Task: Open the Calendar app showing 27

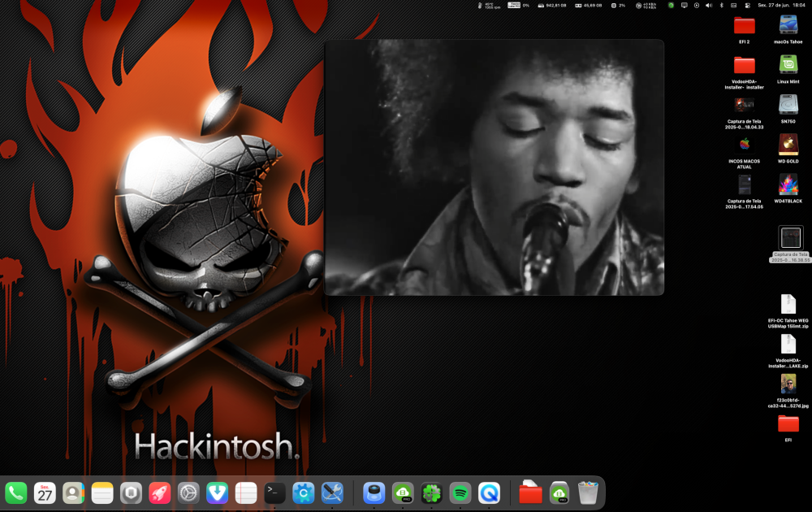Action: tap(45, 492)
